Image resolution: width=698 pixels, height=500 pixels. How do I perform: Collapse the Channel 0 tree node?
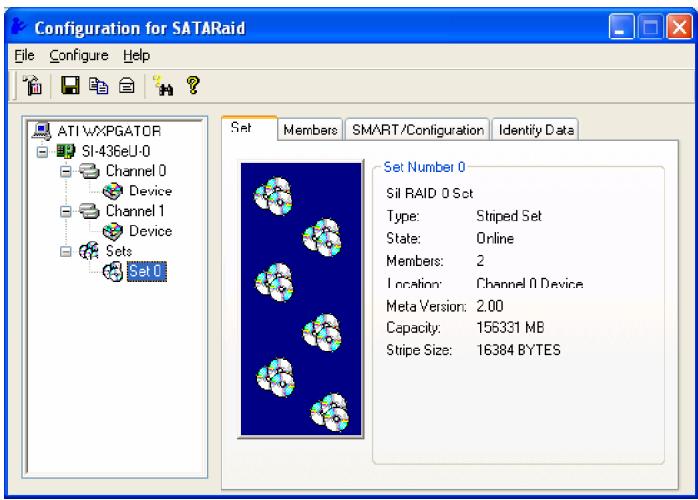[65, 171]
